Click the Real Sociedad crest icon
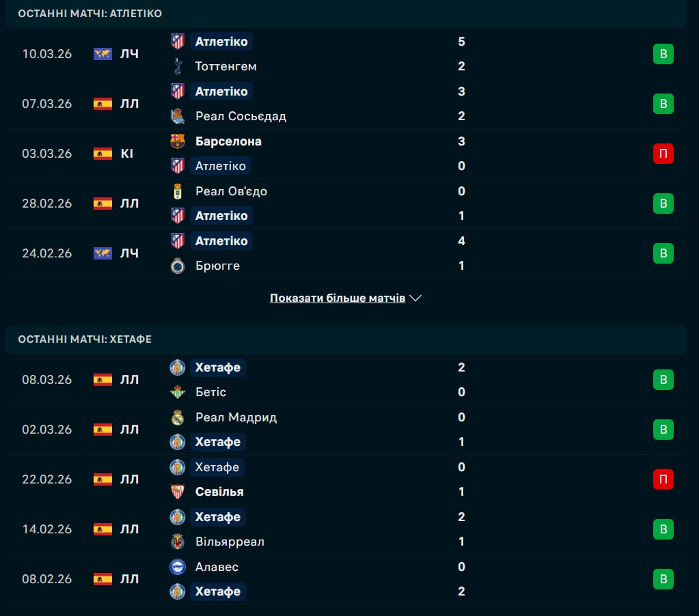 tap(178, 116)
